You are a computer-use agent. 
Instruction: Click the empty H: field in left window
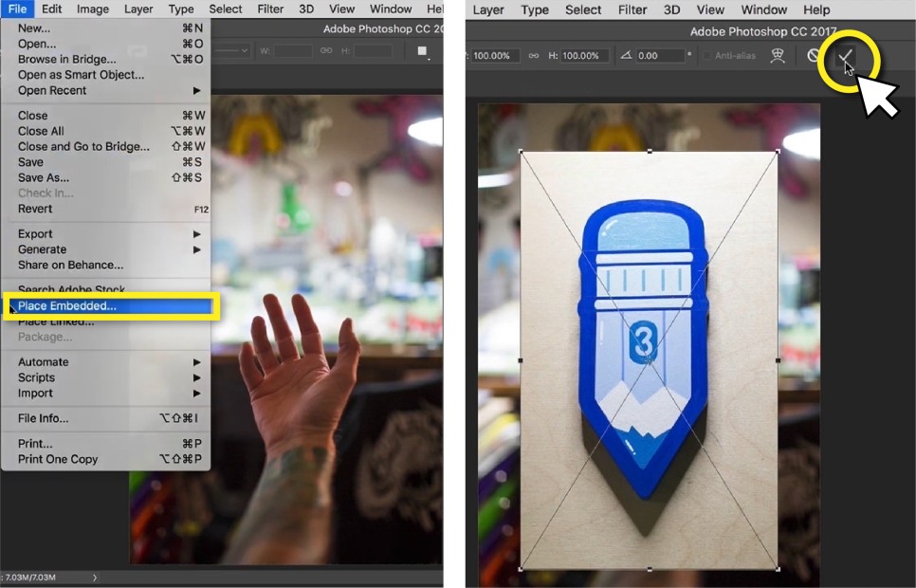(x=372, y=51)
